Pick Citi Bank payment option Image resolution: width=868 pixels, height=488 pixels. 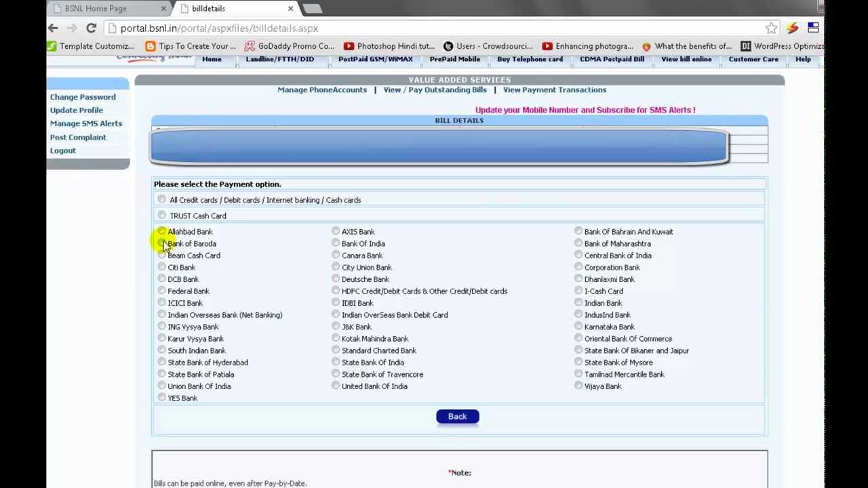click(x=161, y=266)
